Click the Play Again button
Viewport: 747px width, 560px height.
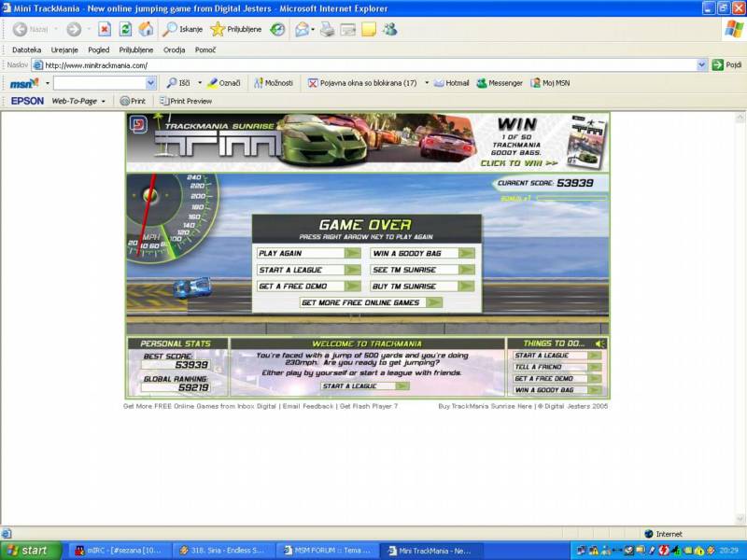pos(309,253)
